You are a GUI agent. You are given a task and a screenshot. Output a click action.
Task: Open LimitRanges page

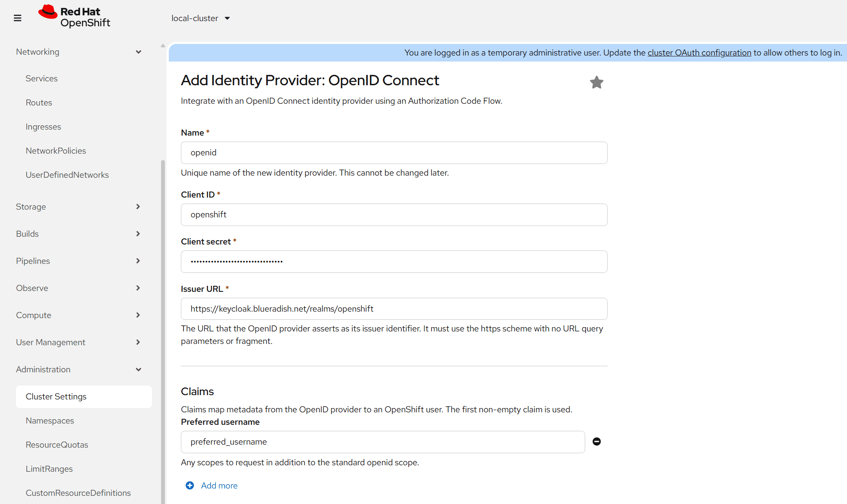pyautogui.click(x=49, y=469)
